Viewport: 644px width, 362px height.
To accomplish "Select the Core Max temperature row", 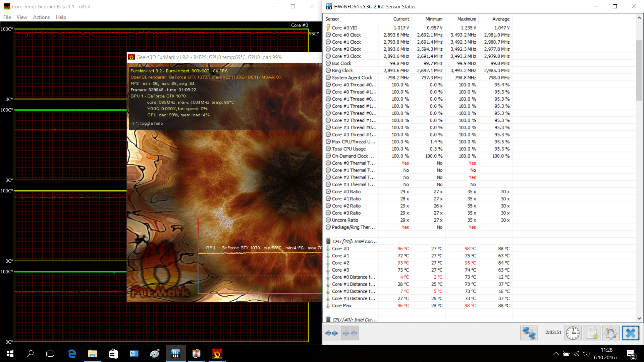I will (341, 306).
